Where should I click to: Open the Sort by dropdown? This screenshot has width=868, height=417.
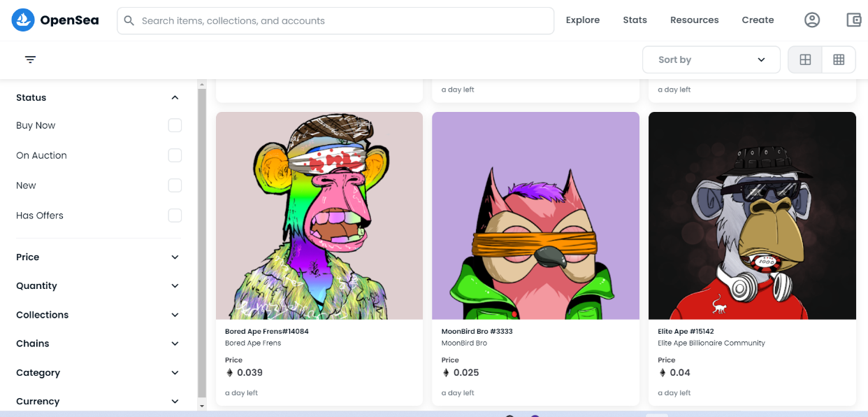pyautogui.click(x=711, y=59)
